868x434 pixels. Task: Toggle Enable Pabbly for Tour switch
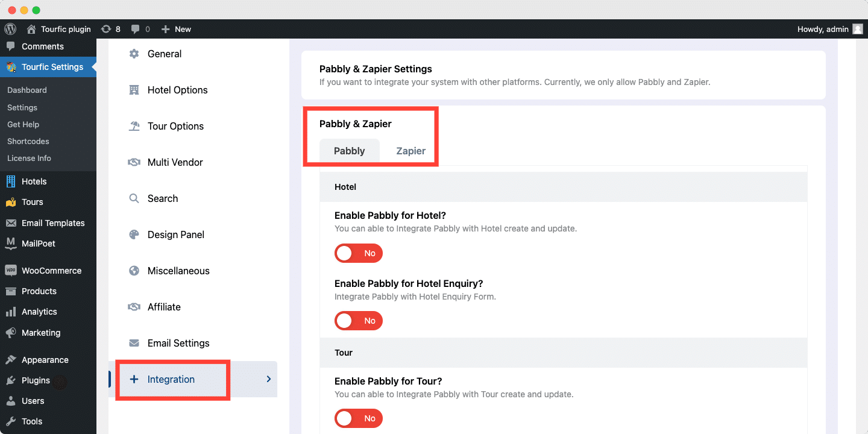(359, 418)
